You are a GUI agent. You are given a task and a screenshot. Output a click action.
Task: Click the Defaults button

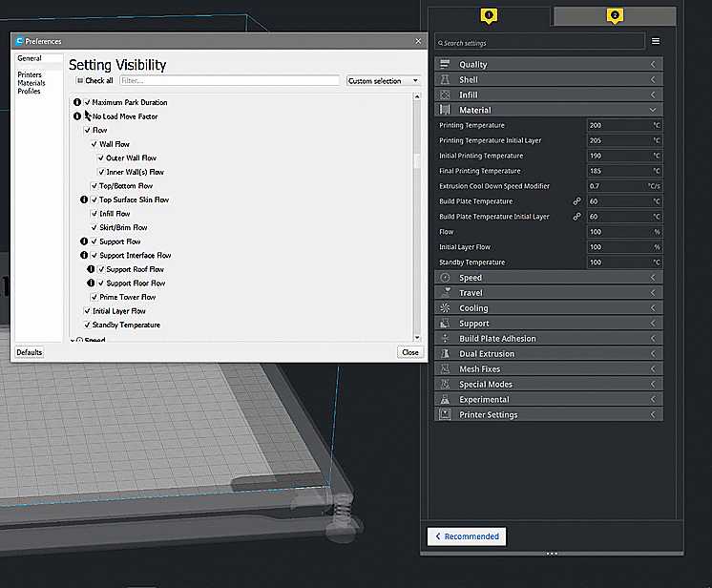click(30, 352)
